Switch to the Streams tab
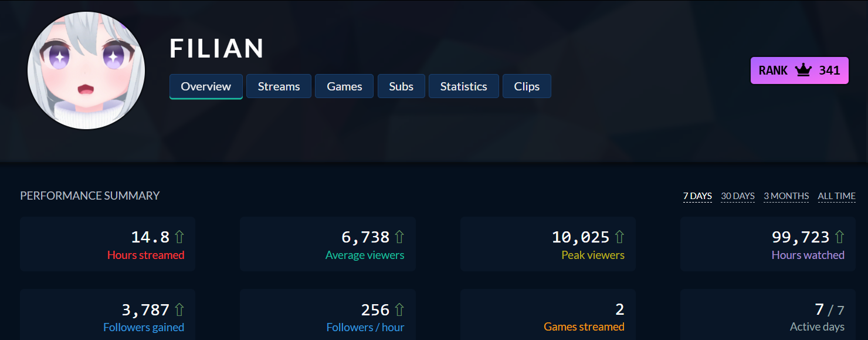This screenshot has height=340, width=868. pos(279,86)
